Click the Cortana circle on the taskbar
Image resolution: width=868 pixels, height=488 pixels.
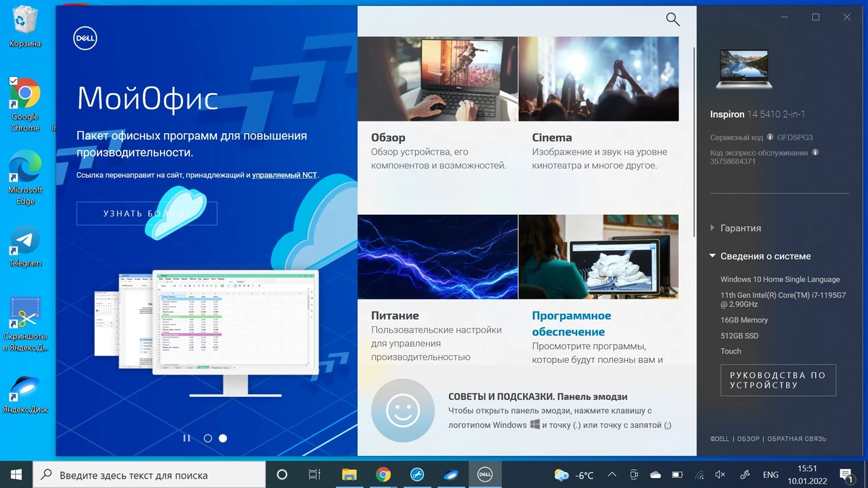click(282, 475)
